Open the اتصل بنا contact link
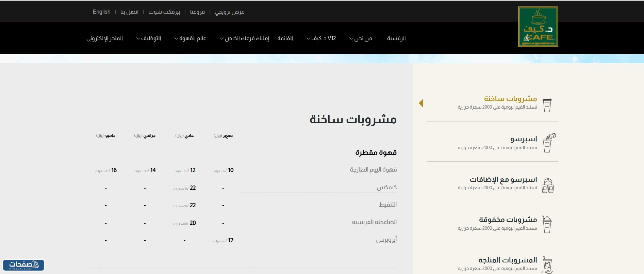The width and height of the screenshot is (644, 274). [x=129, y=12]
